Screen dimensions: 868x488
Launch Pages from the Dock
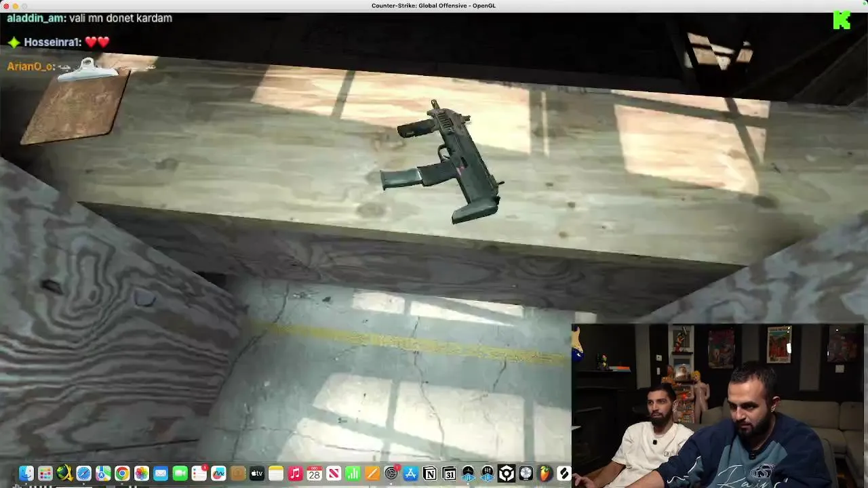(x=372, y=474)
